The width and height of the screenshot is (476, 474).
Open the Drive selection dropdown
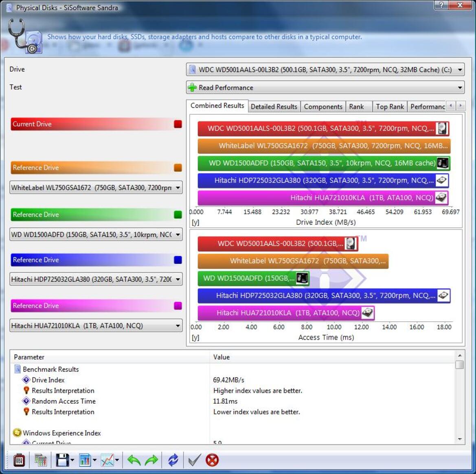click(325, 70)
